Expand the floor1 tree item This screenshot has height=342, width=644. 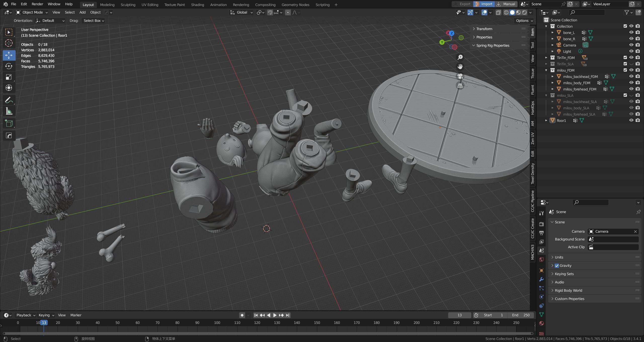point(546,120)
